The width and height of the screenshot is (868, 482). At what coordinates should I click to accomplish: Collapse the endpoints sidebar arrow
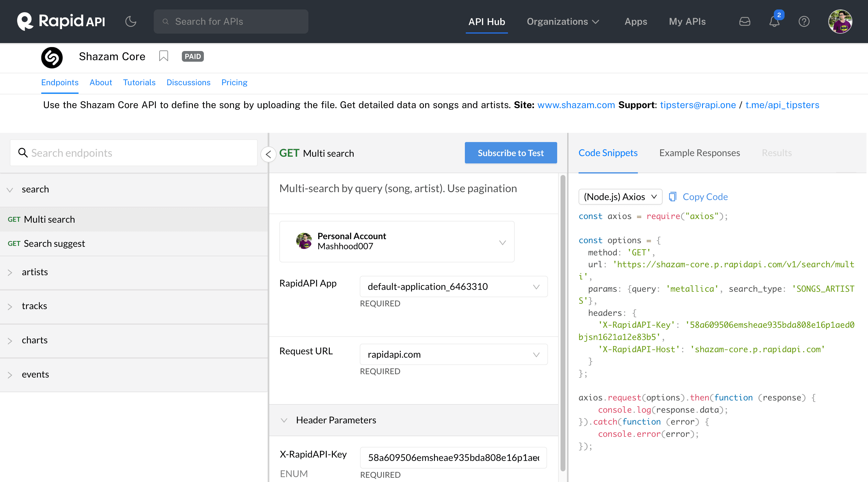269,154
